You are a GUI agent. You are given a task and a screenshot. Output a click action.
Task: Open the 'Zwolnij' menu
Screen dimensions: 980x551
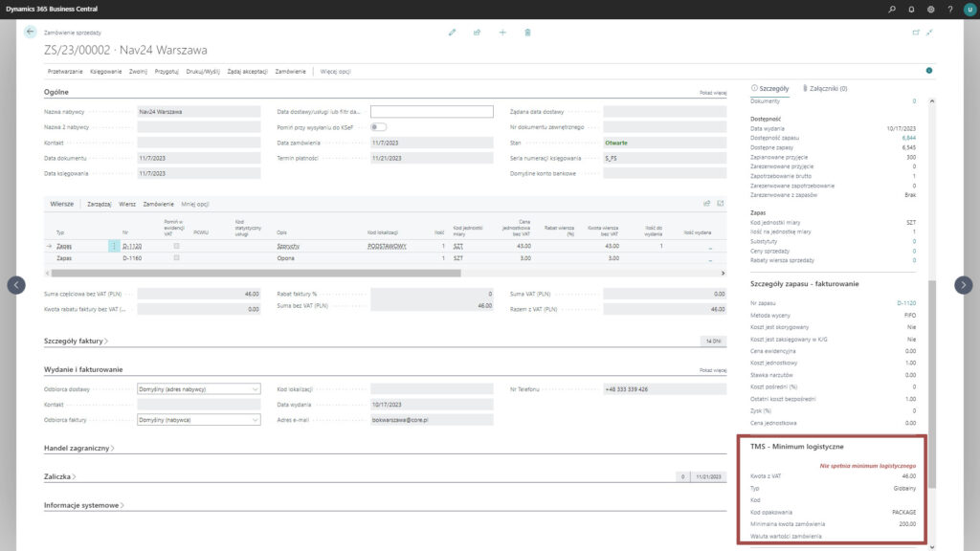click(x=138, y=72)
